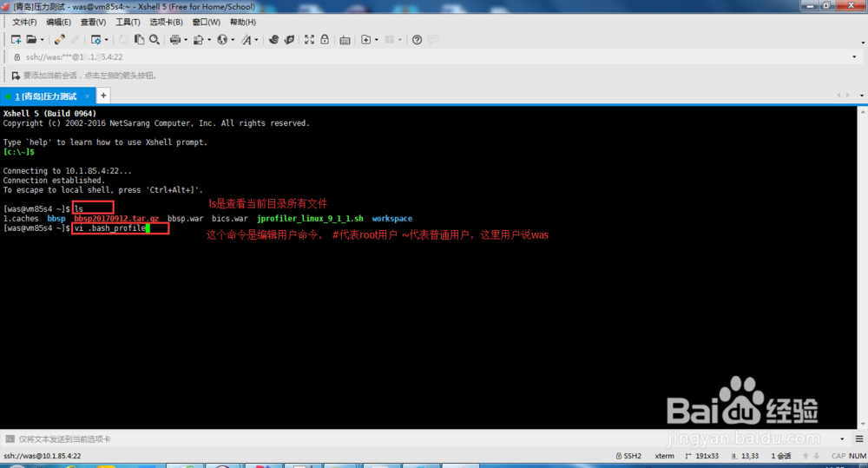Click the greyed tab arrangement layout icon
The width and height of the screenshot is (868, 468).
[389, 39]
